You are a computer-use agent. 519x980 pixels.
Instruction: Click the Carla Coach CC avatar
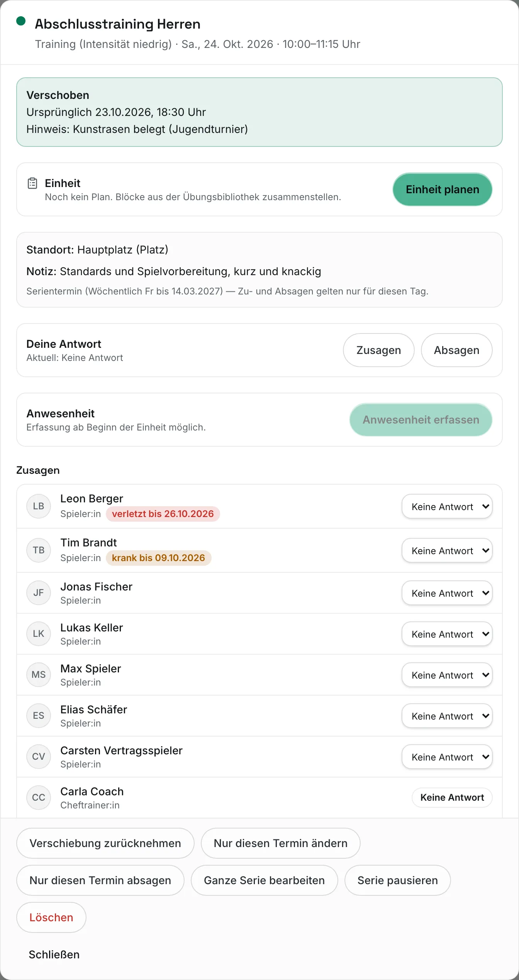point(39,798)
